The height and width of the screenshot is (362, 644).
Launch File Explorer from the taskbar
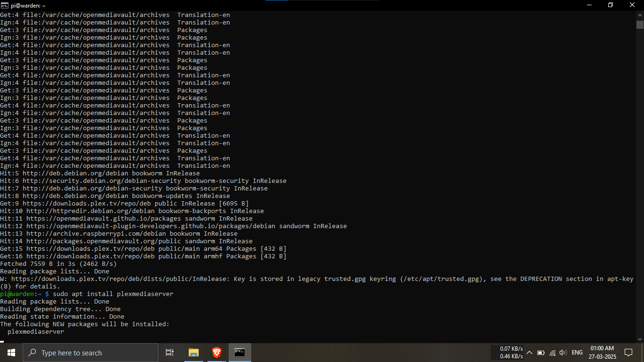pyautogui.click(x=193, y=353)
